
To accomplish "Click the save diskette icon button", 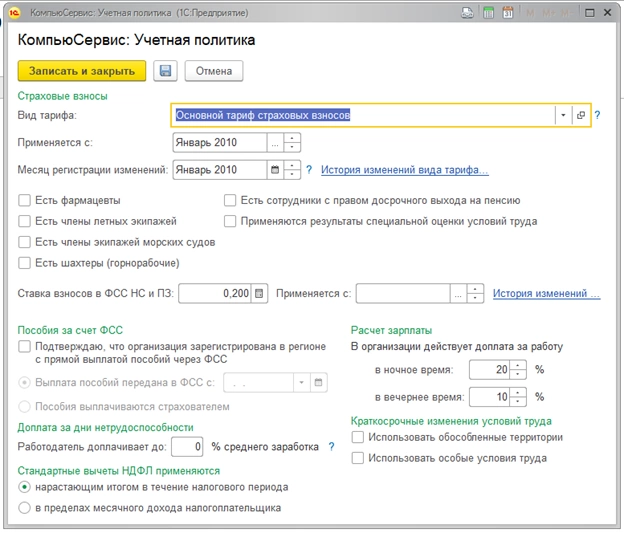I will (165, 71).
